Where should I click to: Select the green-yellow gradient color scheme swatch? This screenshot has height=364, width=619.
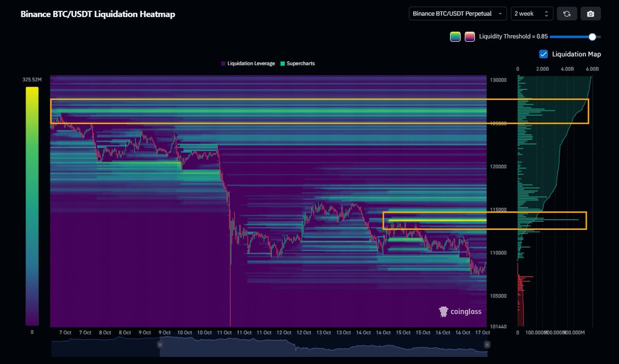pyautogui.click(x=455, y=37)
